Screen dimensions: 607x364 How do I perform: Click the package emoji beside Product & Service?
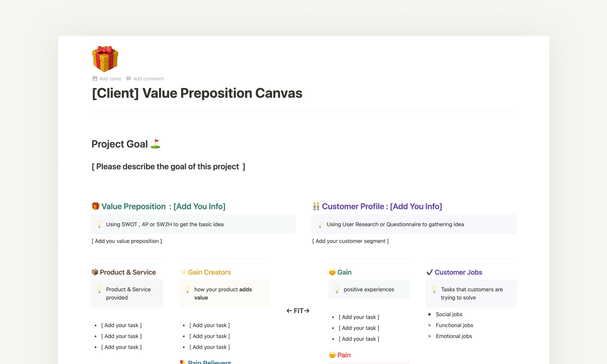click(x=95, y=272)
